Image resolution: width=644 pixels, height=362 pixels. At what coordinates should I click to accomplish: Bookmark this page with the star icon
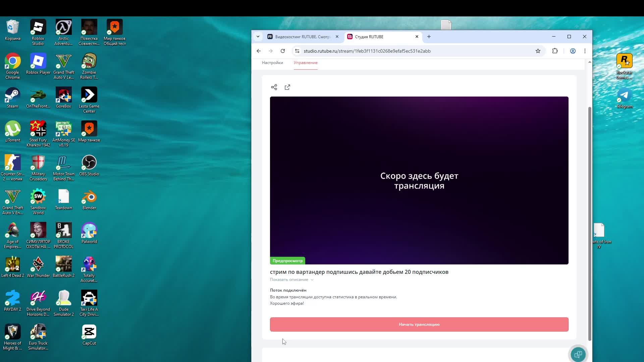pos(538,51)
